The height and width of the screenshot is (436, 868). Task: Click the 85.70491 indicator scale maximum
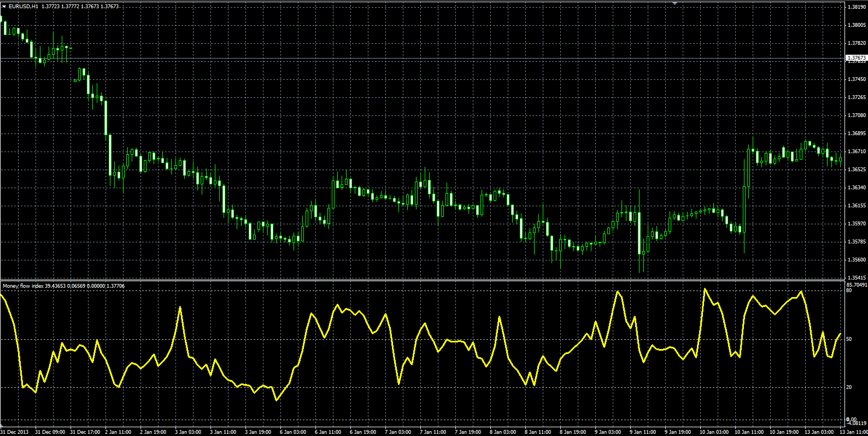(x=857, y=285)
